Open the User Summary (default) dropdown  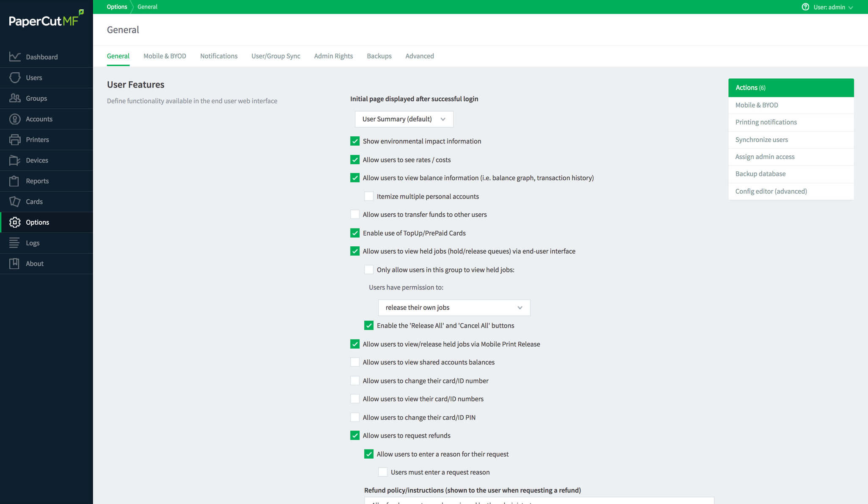[x=404, y=119]
